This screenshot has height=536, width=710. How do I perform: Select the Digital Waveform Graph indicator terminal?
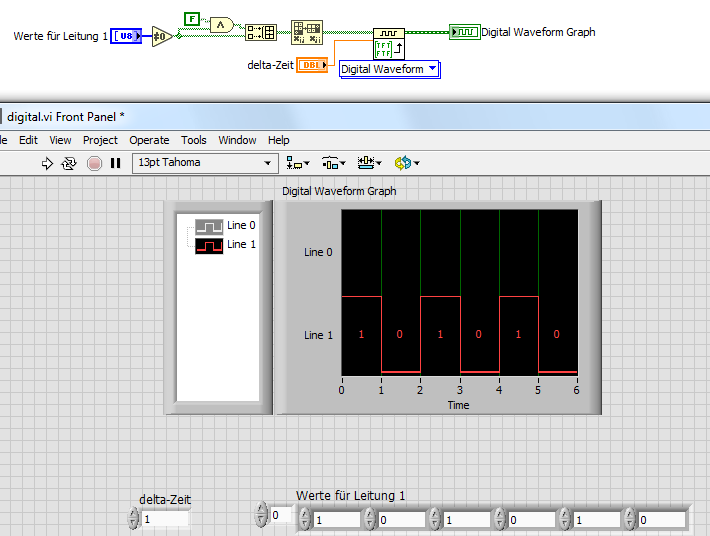(x=464, y=32)
